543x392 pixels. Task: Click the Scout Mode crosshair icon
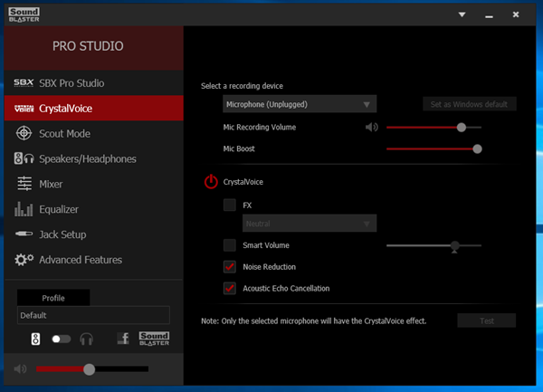pyautogui.click(x=24, y=133)
